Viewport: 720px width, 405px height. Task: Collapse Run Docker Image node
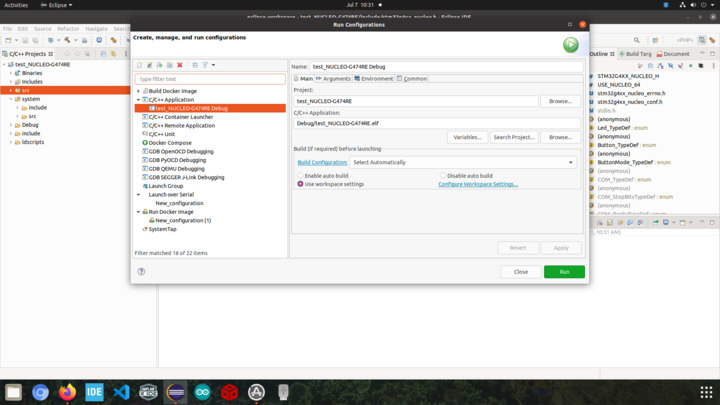click(x=139, y=212)
